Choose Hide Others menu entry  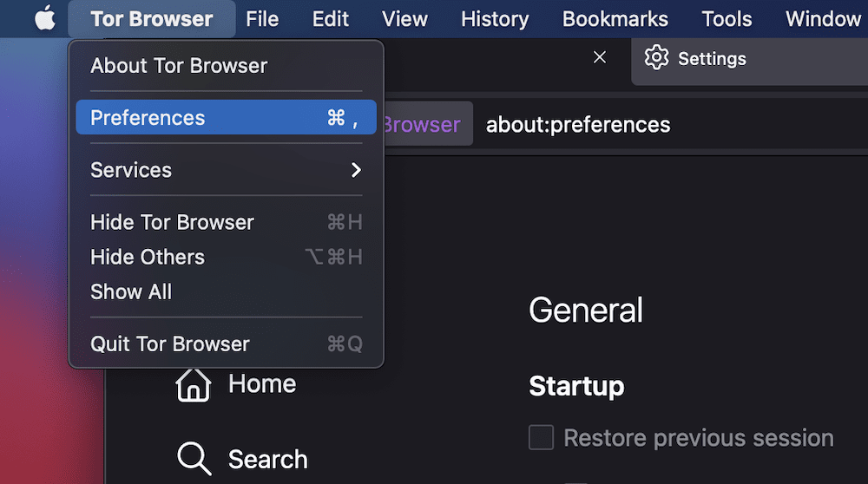(148, 257)
